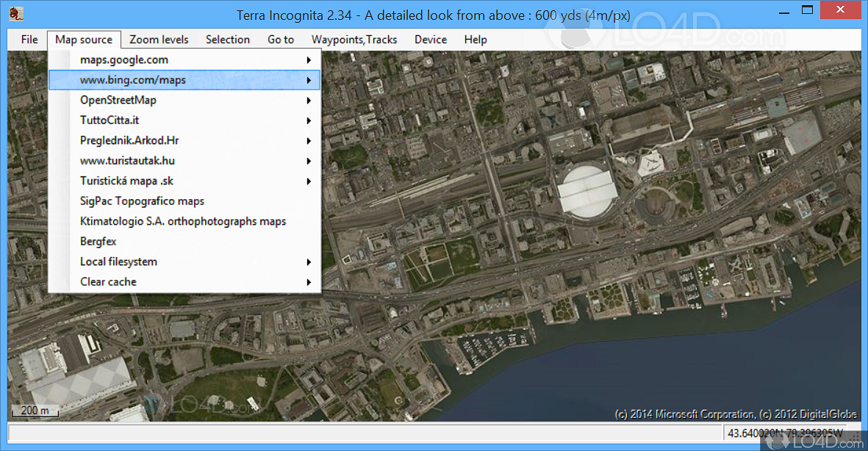Image resolution: width=868 pixels, height=451 pixels.
Task: Open the Selection menu
Action: pyautogui.click(x=227, y=40)
